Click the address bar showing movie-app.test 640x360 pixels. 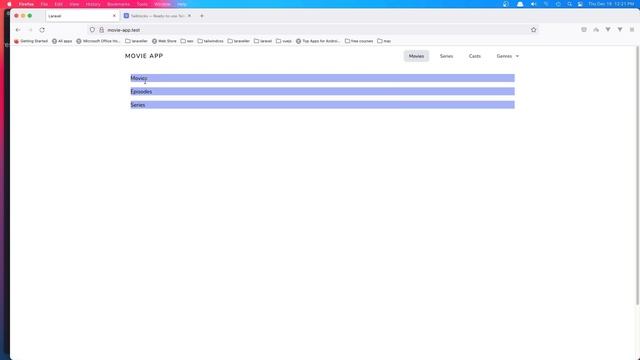(x=314, y=30)
